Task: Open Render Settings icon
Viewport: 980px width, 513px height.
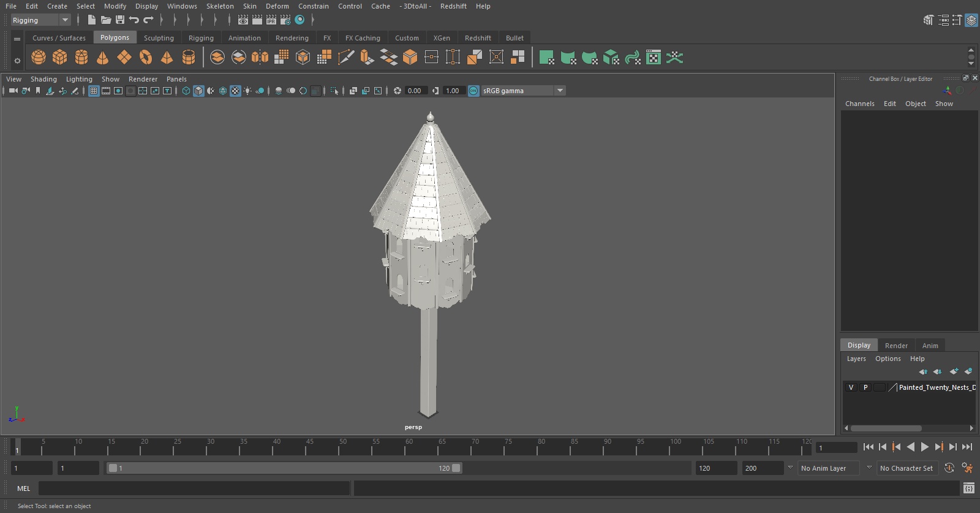Action: 285,20
